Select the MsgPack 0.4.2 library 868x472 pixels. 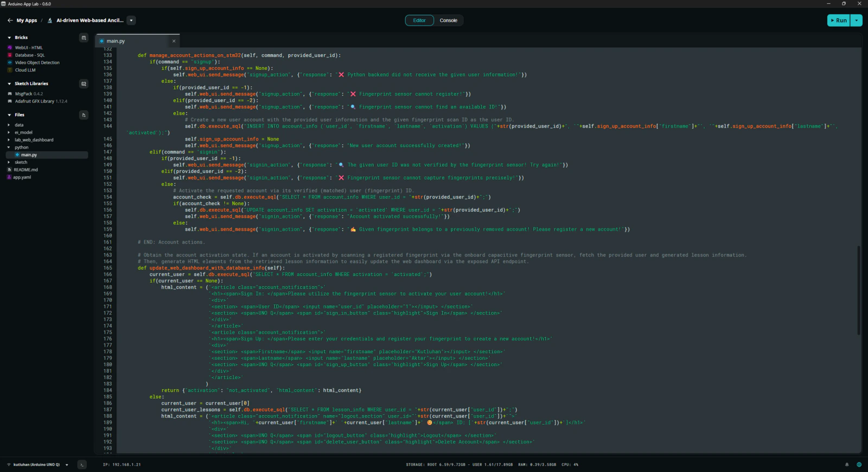pos(29,94)
